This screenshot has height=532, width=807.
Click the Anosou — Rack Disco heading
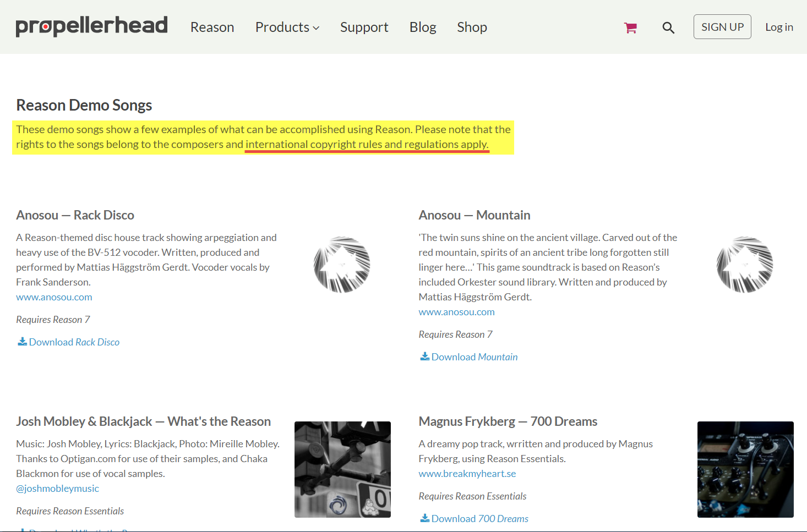75,215
